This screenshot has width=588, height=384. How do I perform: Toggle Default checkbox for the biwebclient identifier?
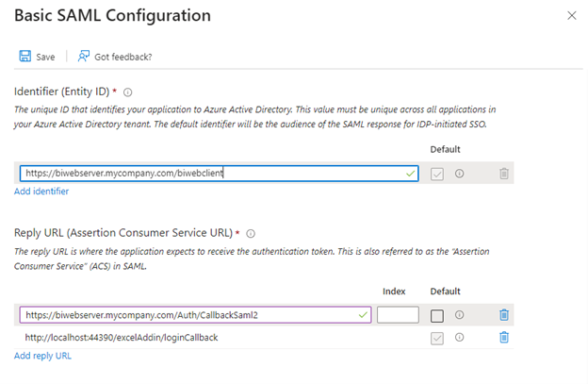[436, 174]
